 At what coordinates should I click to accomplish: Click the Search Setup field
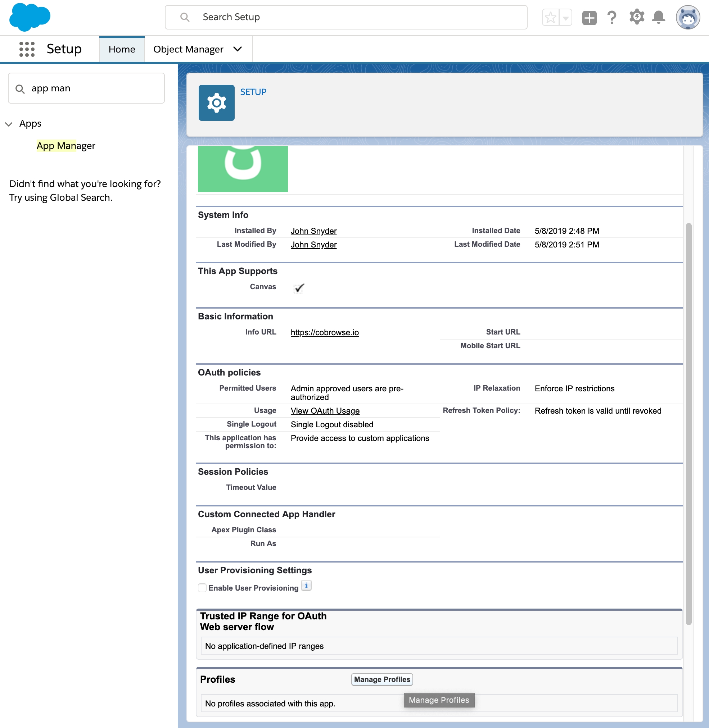(346, 17)
